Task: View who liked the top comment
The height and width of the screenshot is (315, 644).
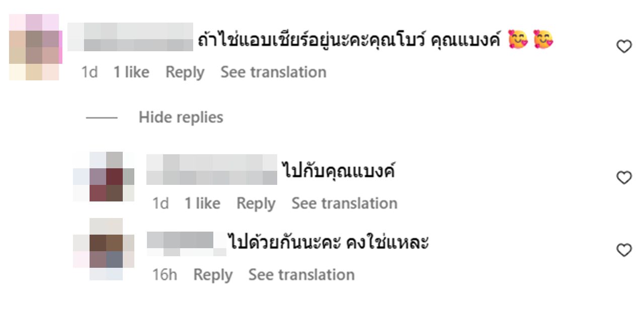Action: tap(131, 72)
